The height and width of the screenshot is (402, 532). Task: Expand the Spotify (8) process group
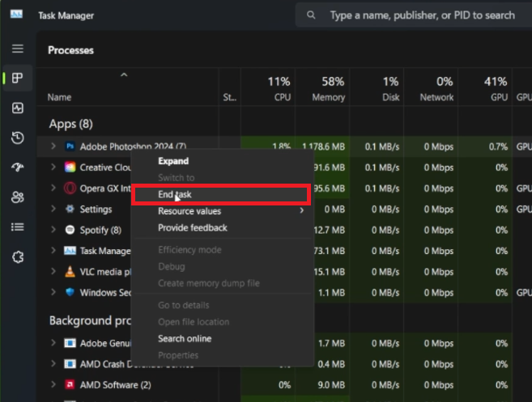click(x=53, y=230)
